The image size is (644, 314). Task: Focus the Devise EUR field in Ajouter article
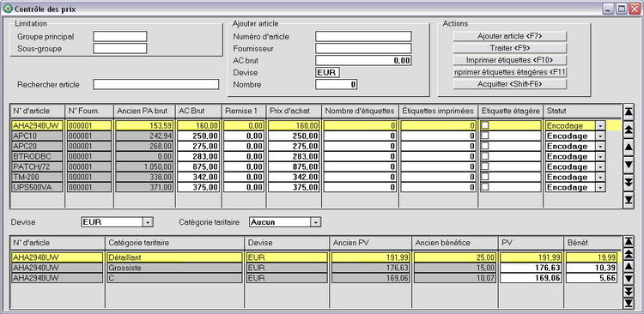click(x=328, y=73)
